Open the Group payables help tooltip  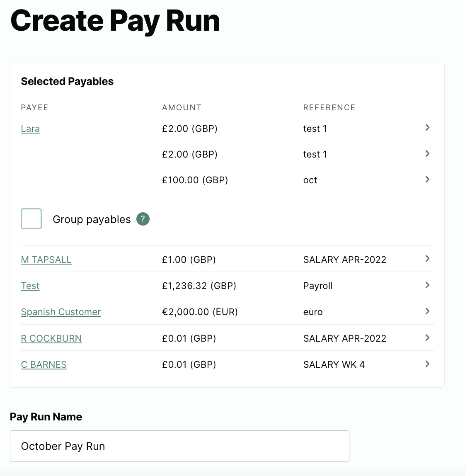click(143, 219)
